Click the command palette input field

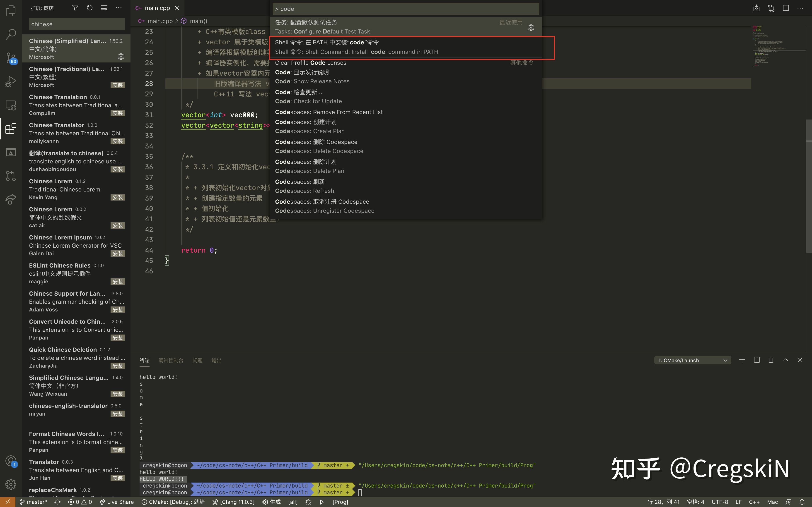404,8
